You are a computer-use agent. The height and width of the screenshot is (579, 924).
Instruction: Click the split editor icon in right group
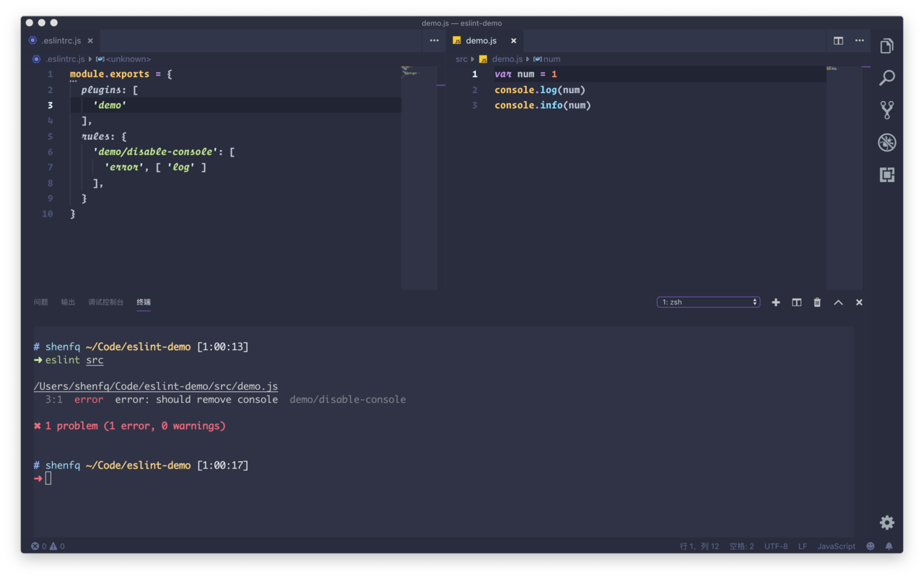pyautogui.click(x=838, y=40)
